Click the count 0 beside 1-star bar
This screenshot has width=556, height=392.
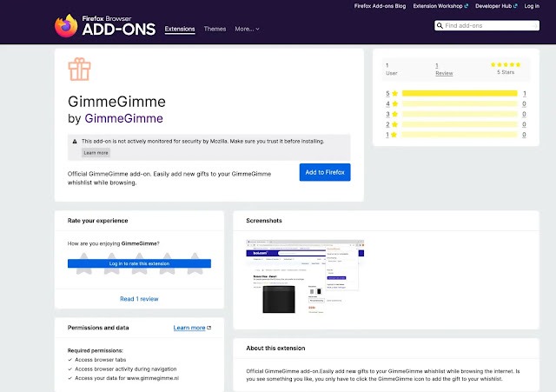524,135
